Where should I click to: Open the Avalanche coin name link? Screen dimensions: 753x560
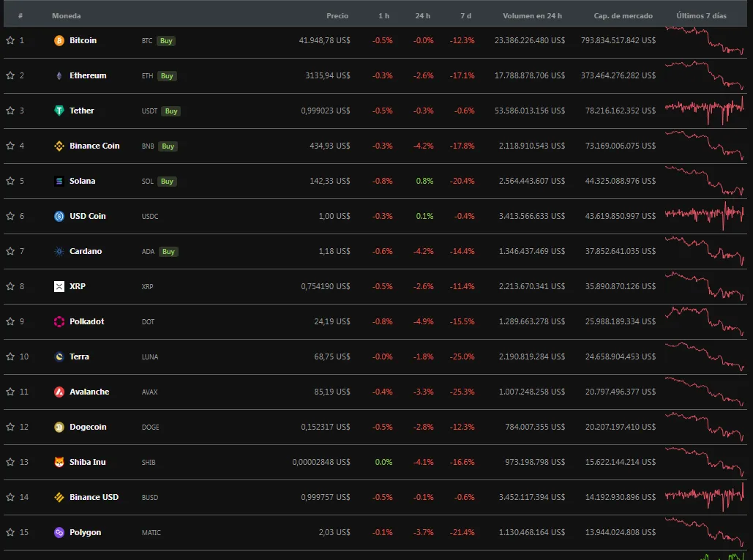tap(89, 392)
